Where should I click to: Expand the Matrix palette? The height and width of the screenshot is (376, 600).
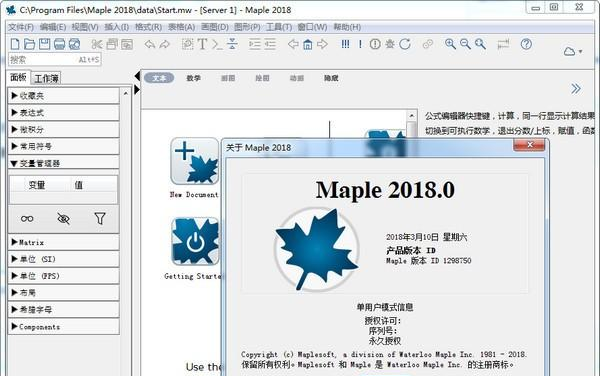coord(64,242)
